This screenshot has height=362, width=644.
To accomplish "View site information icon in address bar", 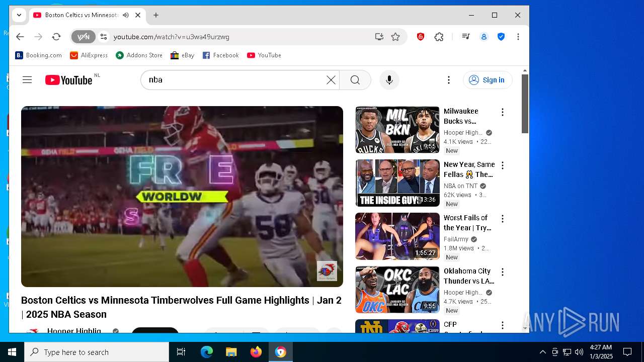I will [x=104, y=37].
